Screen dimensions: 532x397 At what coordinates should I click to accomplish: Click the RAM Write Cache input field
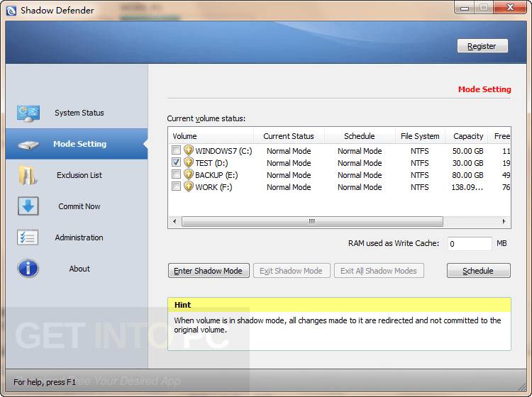click(x=470, y=244)
